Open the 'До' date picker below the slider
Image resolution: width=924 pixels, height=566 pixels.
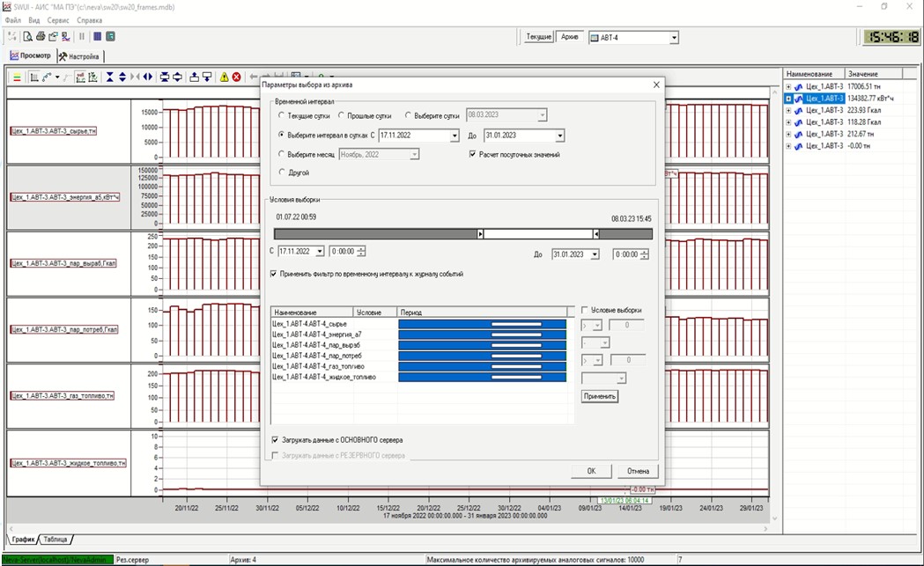pos(595,254)
